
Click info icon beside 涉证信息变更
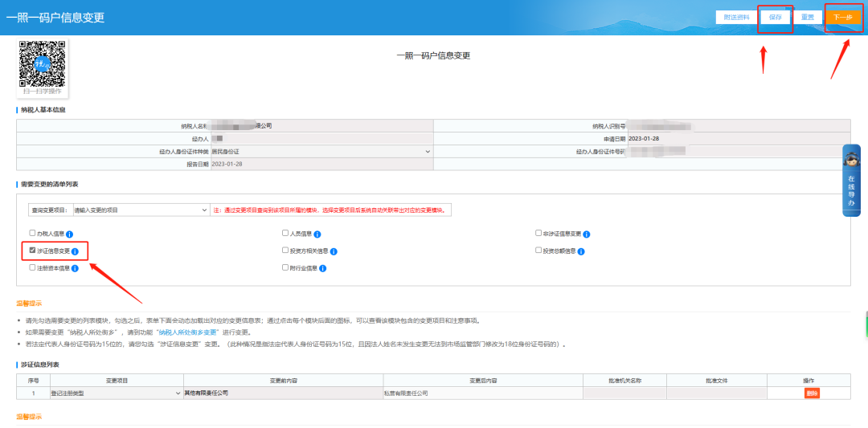[x=75, y=251]
